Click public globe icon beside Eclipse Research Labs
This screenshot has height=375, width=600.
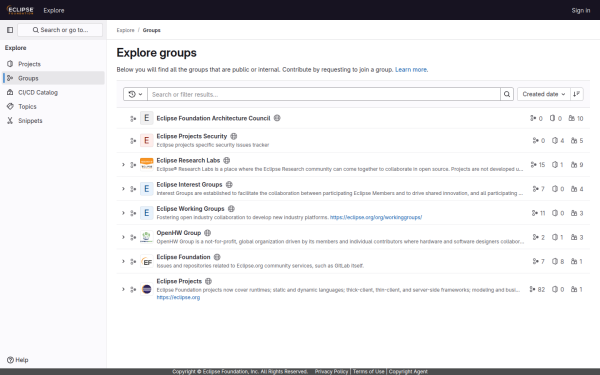coord(227,160)
